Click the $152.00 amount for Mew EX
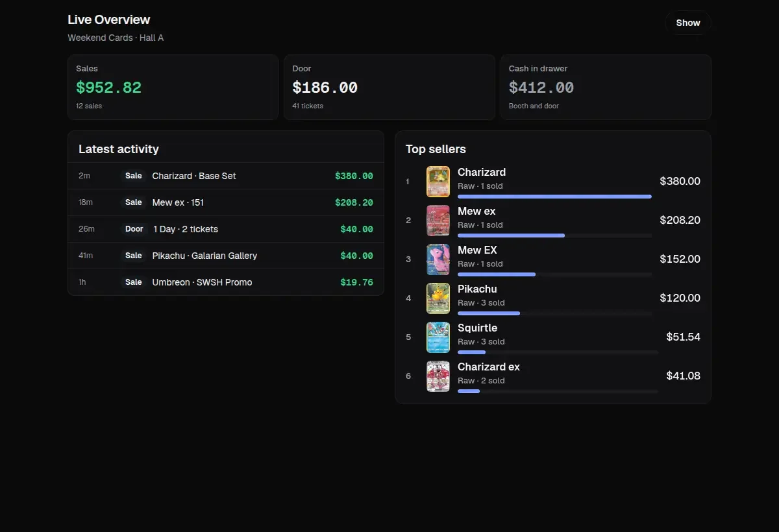Viewport: 779px width, 532px height. click(680, 259)
